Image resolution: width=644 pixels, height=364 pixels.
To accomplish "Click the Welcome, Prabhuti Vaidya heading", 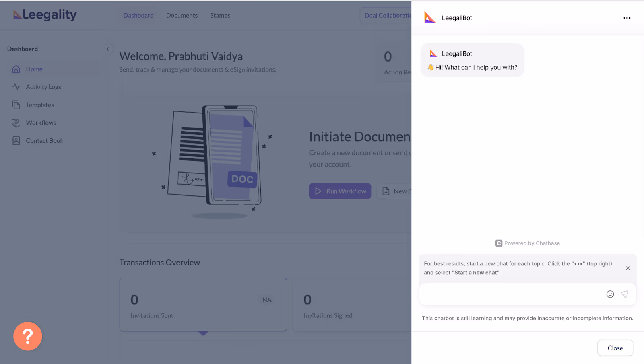I will (181, 56).
